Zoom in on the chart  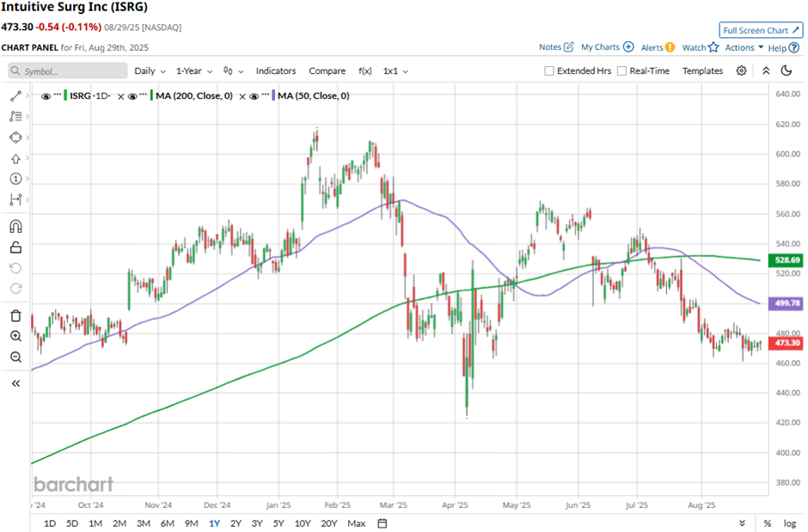15,336
